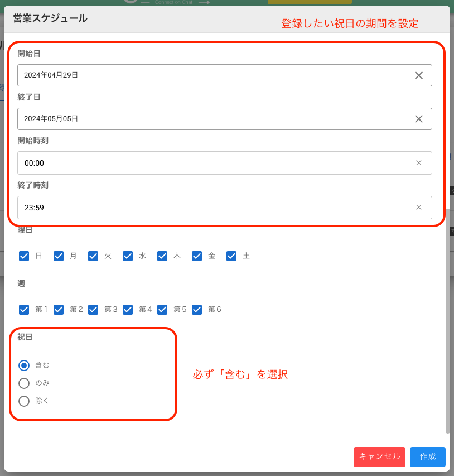Select the 含む holiday option
Screen dimensions: 454x476
24,365
